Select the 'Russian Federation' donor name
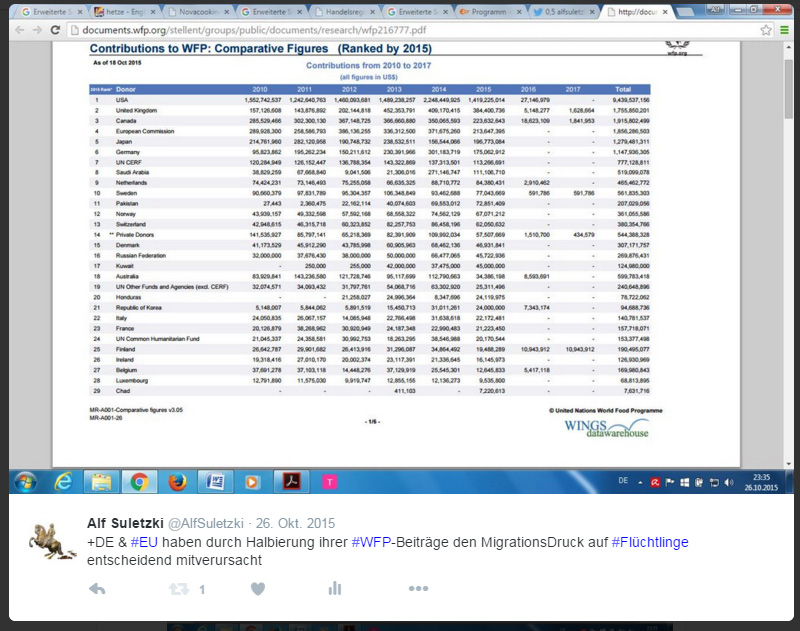The width and height of the screenshot is (800, 631). pyautogui.click(x=141, y=256)
